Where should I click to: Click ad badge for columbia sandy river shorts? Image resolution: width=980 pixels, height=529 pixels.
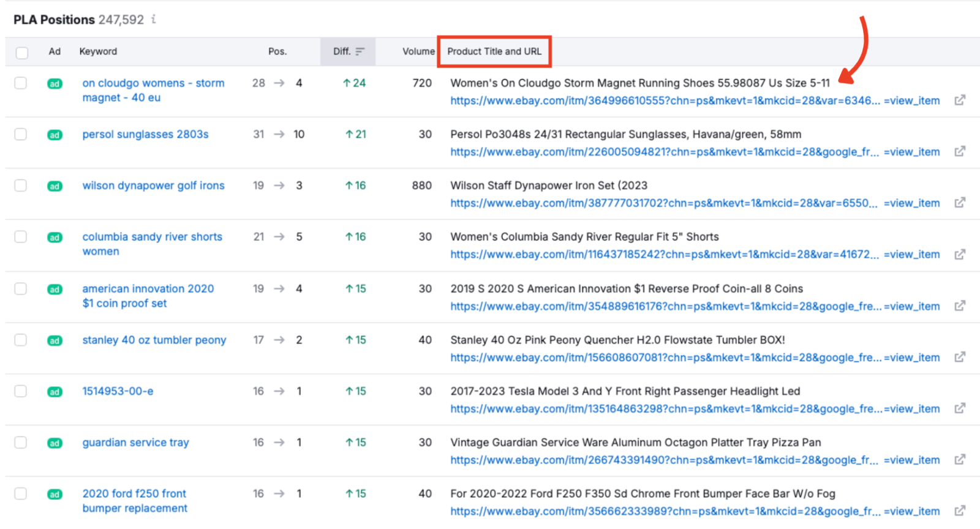pos(55,238)
